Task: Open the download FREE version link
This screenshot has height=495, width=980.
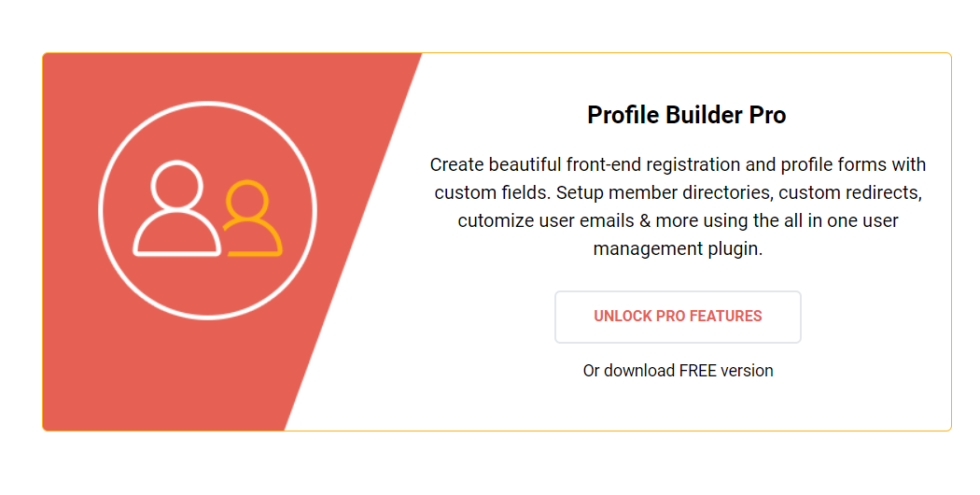Action: click(678, 371)
